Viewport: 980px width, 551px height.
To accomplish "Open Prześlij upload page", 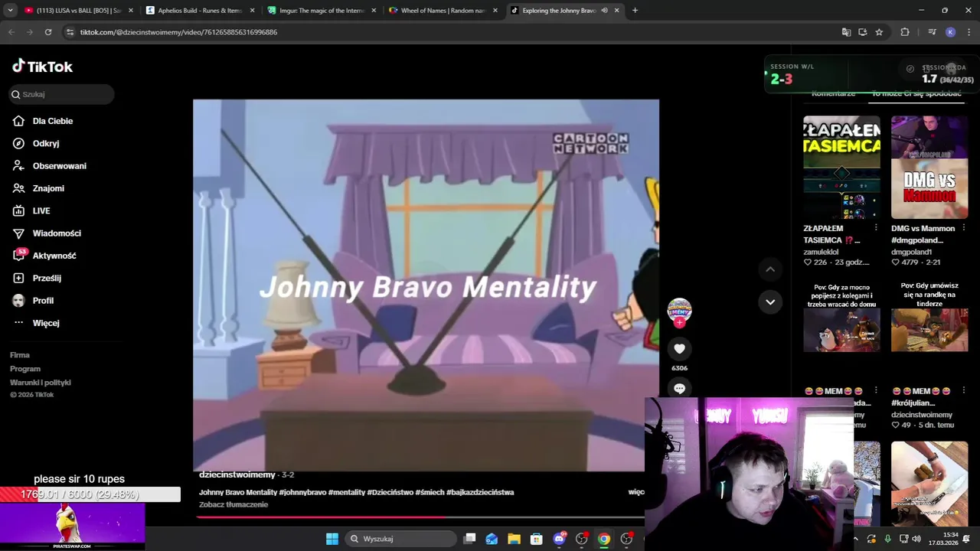I will [47, 278].
